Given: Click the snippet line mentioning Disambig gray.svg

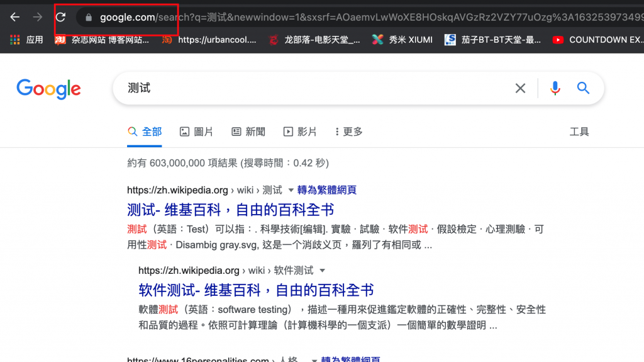Looking at the screenshot, I should pos(279,245).
